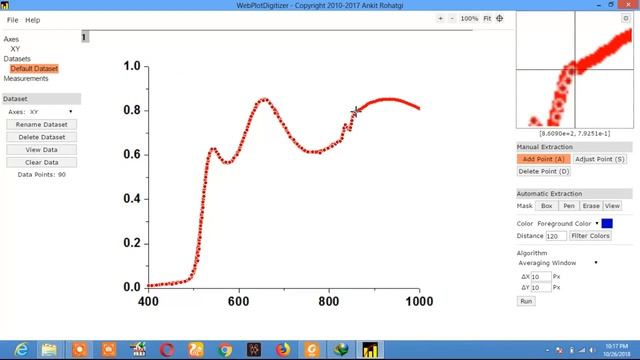
Task: Click the Fit zoom button
Action: [487, 18]
